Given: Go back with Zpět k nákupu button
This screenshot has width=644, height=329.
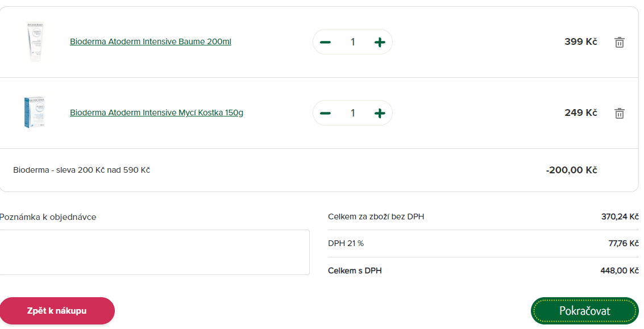Looking at the screenshot, I should [57, 311].
